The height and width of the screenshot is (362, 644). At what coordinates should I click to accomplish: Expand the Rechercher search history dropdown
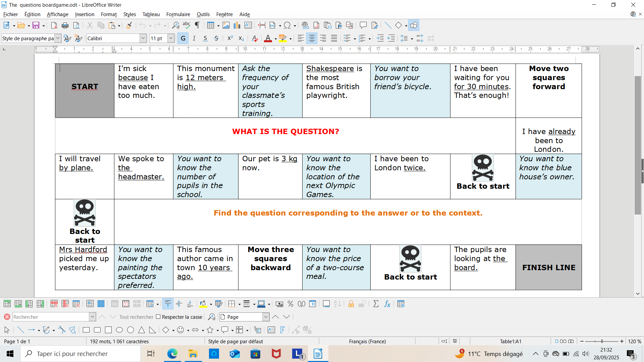pos(92,317)
